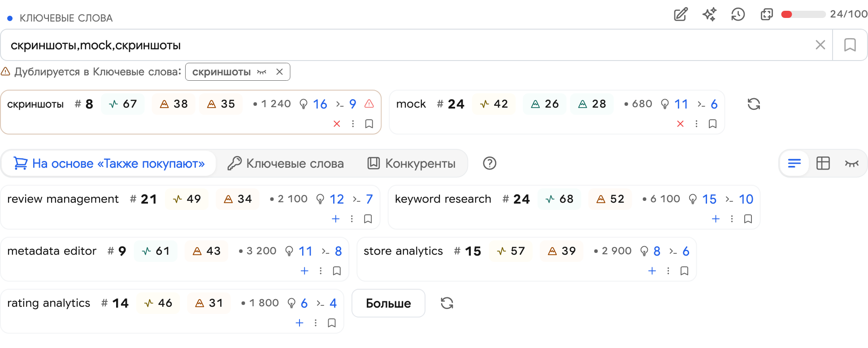Click the Больше button
This screenshot has width=868, height=348.
(388, 303)
